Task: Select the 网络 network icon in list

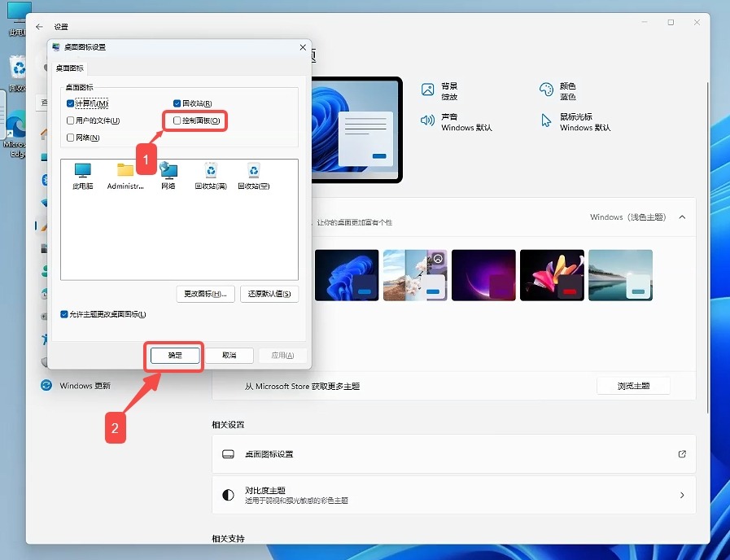Action: click(x=168, y=170)
